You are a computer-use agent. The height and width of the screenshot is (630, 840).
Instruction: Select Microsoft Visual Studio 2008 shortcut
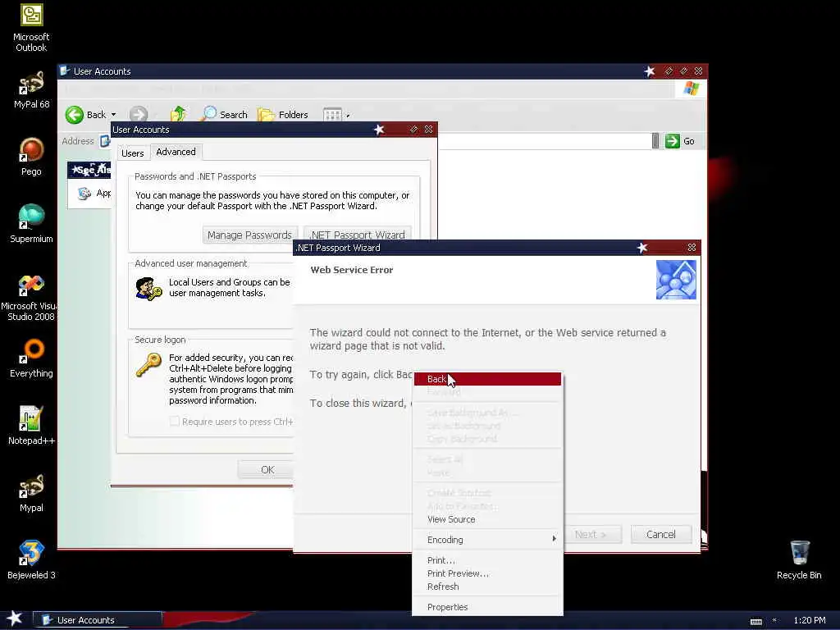coord(30,297)
